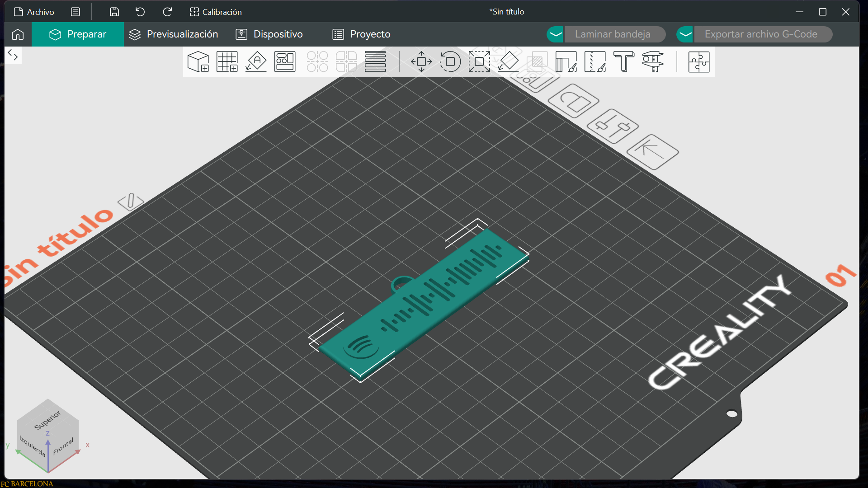Open the Assembly view puzzle icon
The image size is (868, 488).
[x=699, y=62]
